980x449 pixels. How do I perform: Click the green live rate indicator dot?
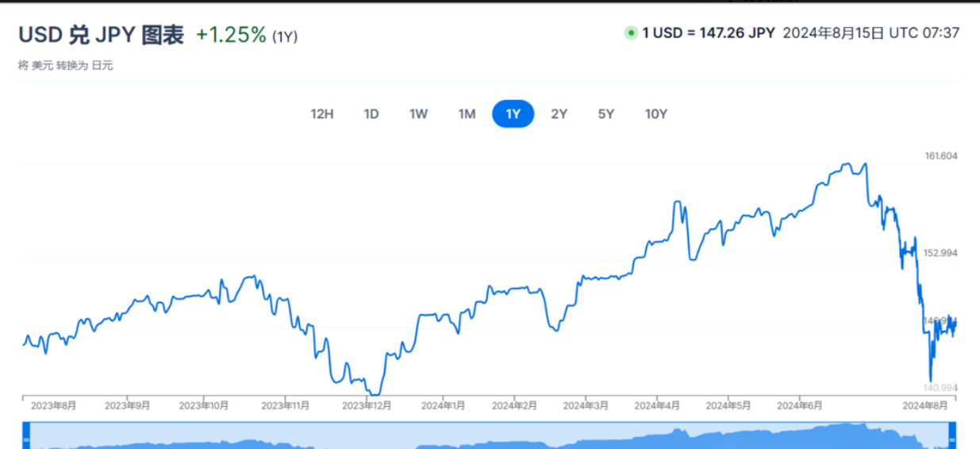631,33
